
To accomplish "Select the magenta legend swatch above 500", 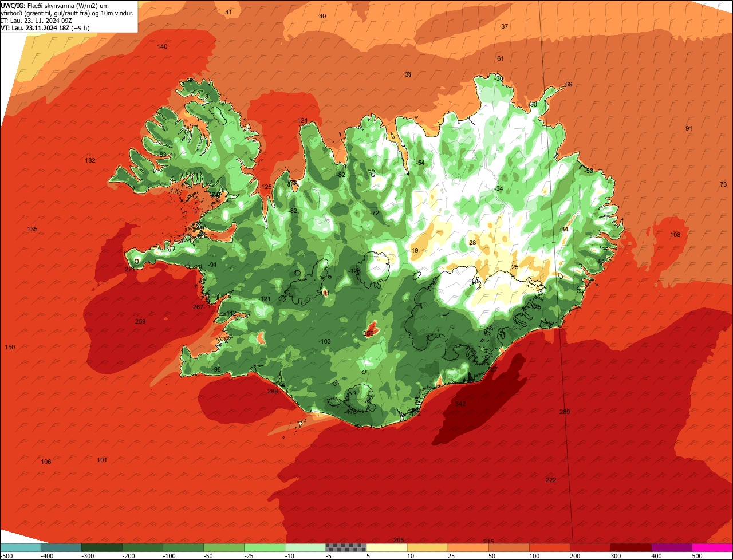I will 712,547.
